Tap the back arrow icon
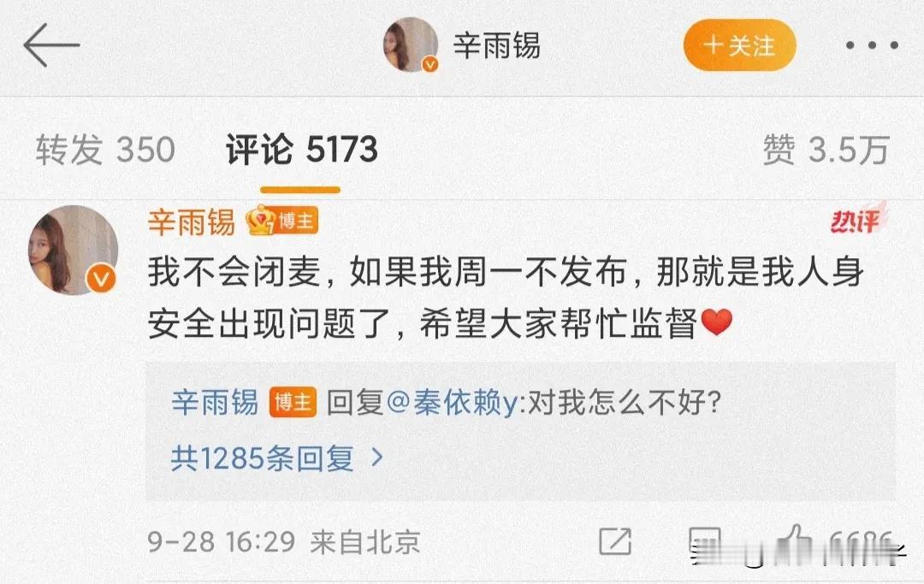Image resolution: width=924 pixels, height=584 pixels. pos(51,44)
